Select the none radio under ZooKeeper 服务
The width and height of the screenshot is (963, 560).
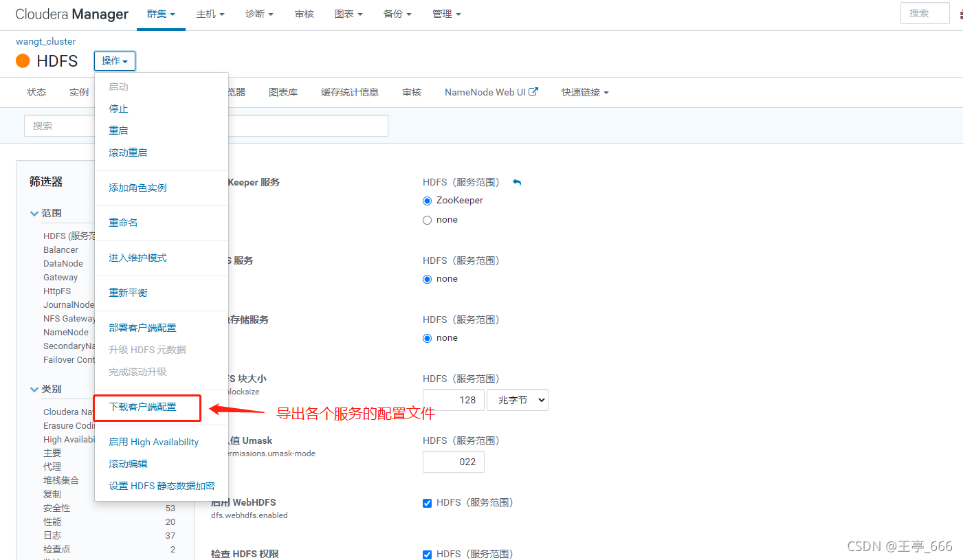pyautogui.click(x=427, y=219)
